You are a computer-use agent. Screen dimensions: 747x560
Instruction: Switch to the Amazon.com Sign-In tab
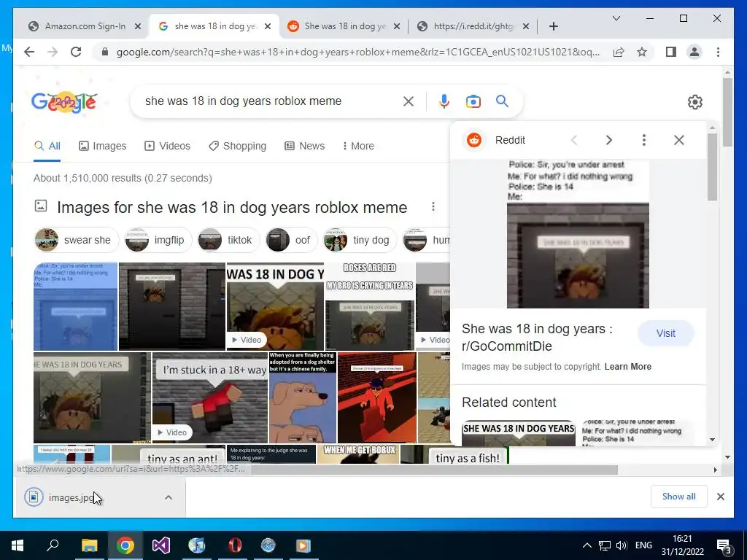point(85,26)
